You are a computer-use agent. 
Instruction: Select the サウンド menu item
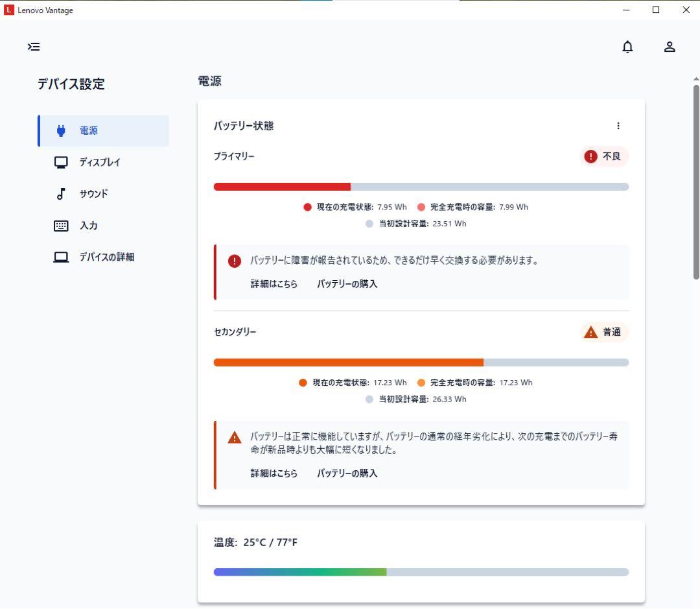click(94, 194)
